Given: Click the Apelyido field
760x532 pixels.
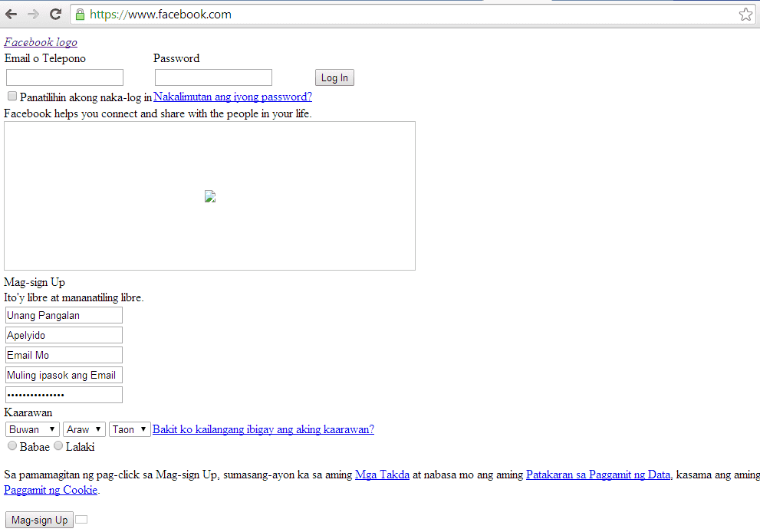Looking at the screenshot, I should (64, 335).
